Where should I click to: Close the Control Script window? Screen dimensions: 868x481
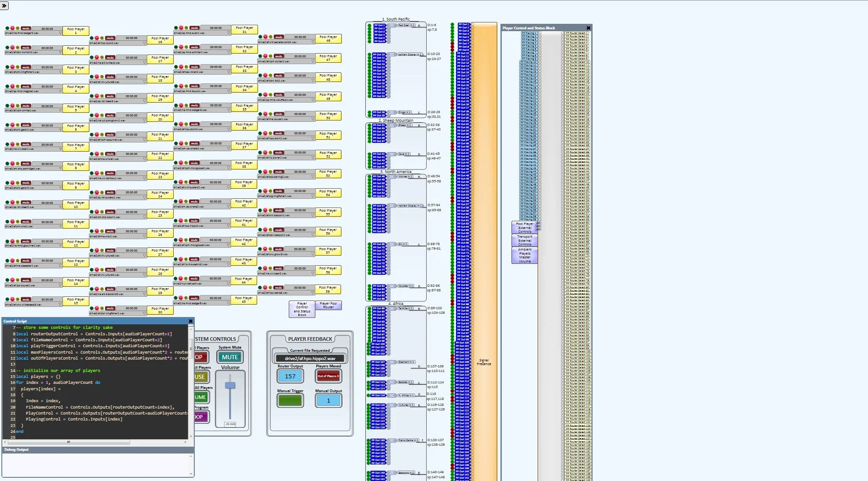pyautogui.click(x=191, y=321)
